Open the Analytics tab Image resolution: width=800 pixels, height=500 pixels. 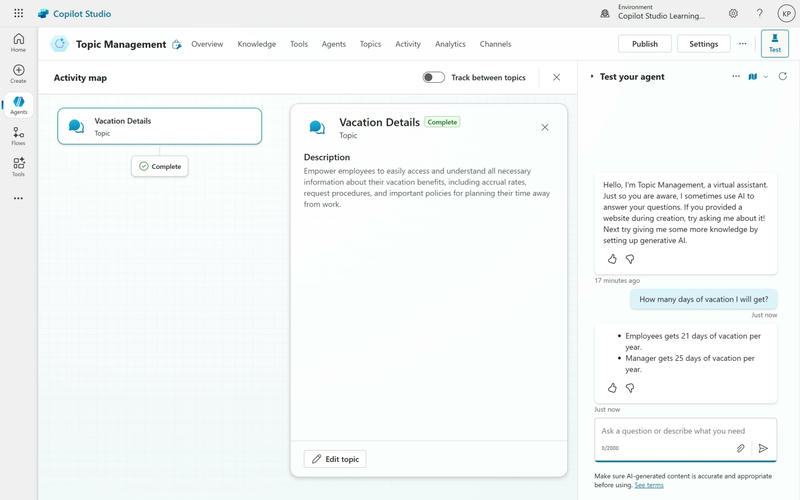(x=450, y=44)
